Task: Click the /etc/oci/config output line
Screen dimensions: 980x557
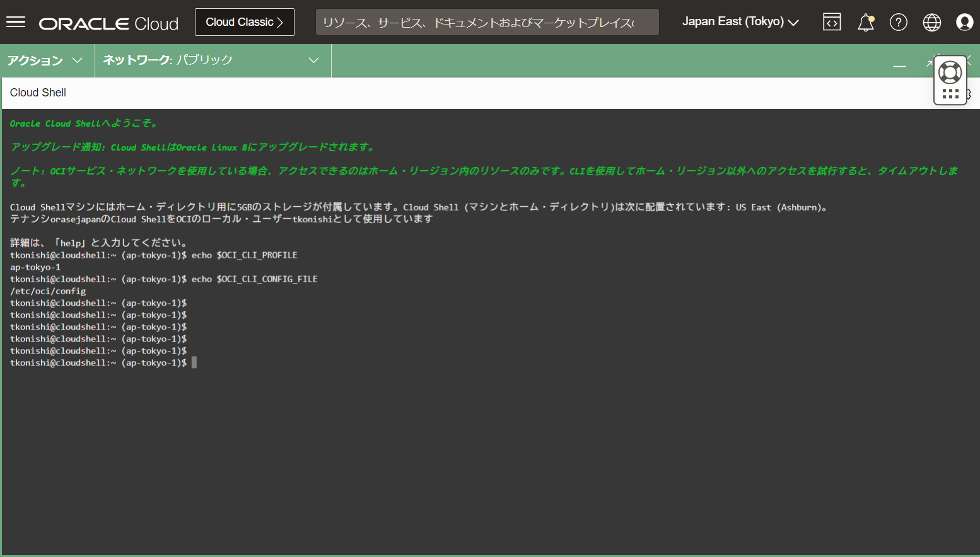Action: [48, 291]
